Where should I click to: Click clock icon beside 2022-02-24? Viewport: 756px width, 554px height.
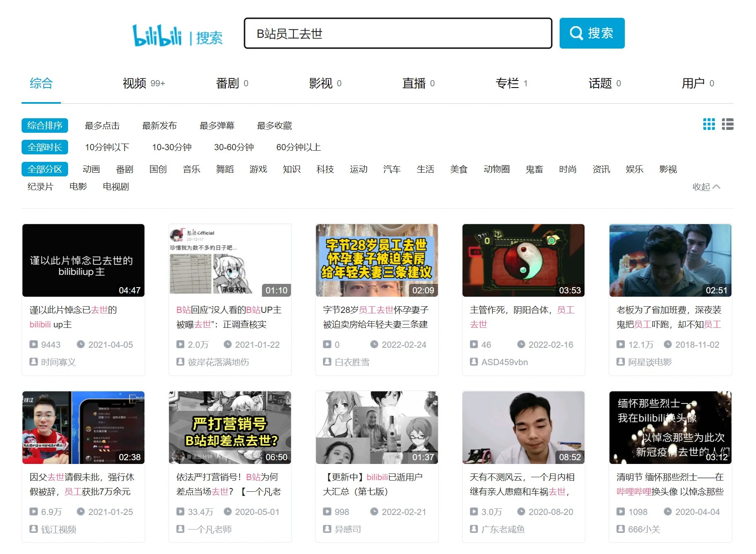(374, 344)
